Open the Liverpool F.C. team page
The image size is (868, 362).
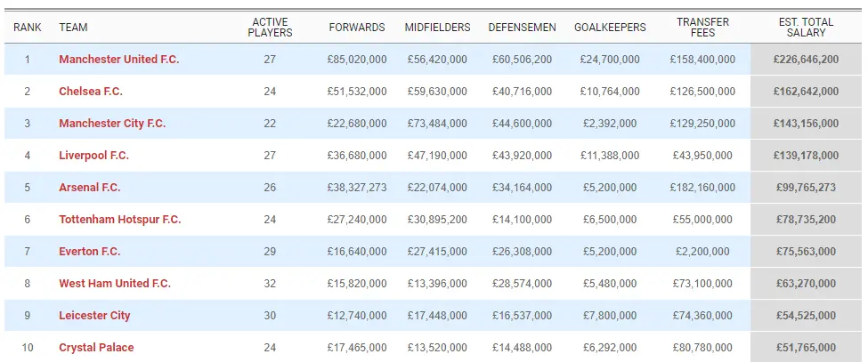(93, 156)
